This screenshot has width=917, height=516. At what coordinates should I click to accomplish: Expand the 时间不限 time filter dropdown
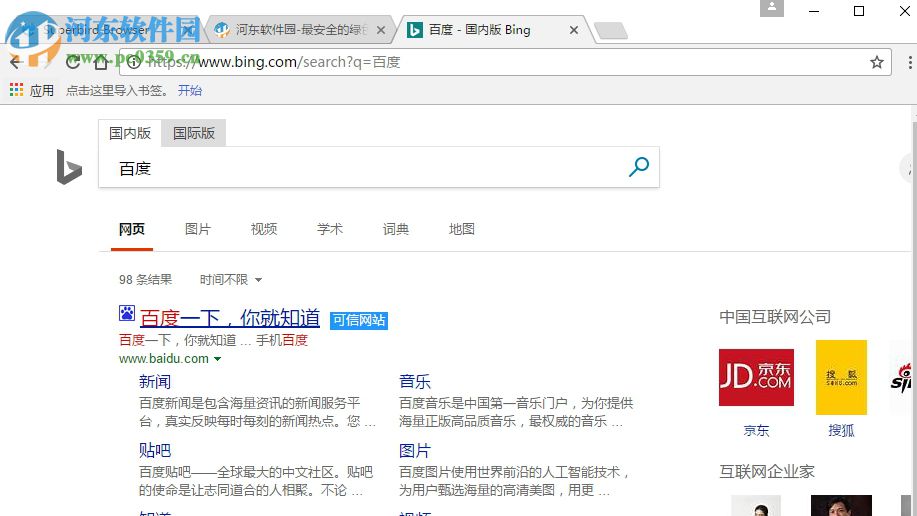230,280
